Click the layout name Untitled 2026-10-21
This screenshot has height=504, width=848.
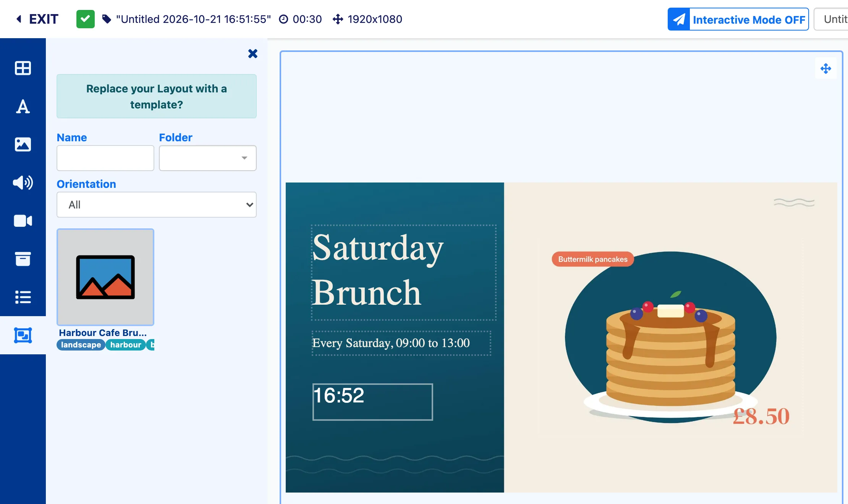point(194,19)
